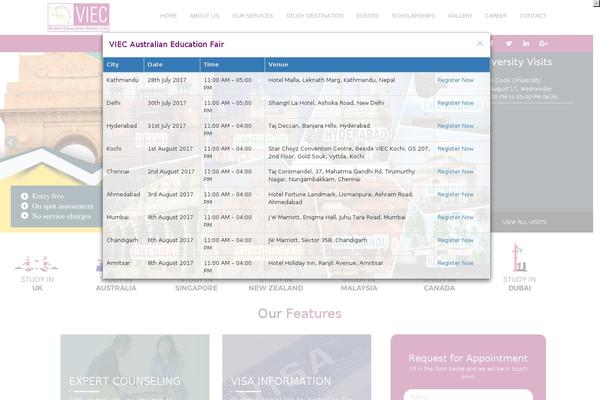Image resolution: width=600 pixels, height=400 pixels.
Task: Open the ABOUT US menu item
Action: click(204, 16)
